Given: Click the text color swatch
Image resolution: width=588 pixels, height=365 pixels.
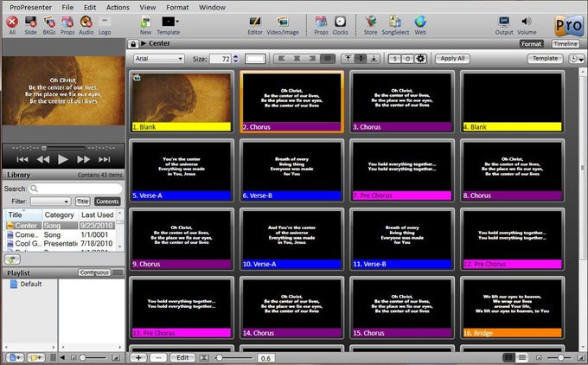Looking at the screenshot, I should point(255,59).
